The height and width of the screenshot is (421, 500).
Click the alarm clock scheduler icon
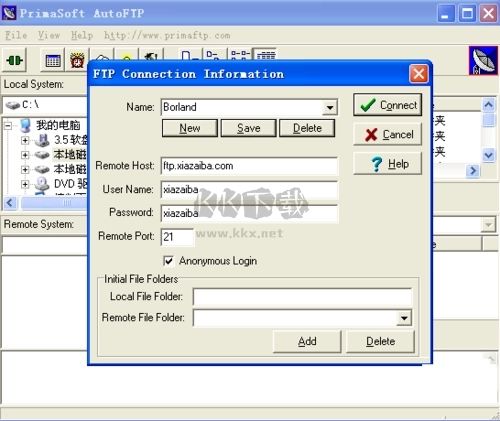click(x=77, y=60)
